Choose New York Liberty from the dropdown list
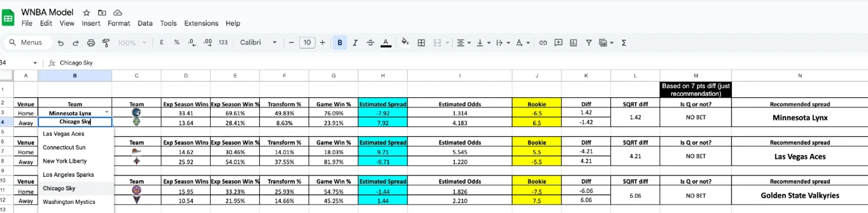 coord(76,161)
